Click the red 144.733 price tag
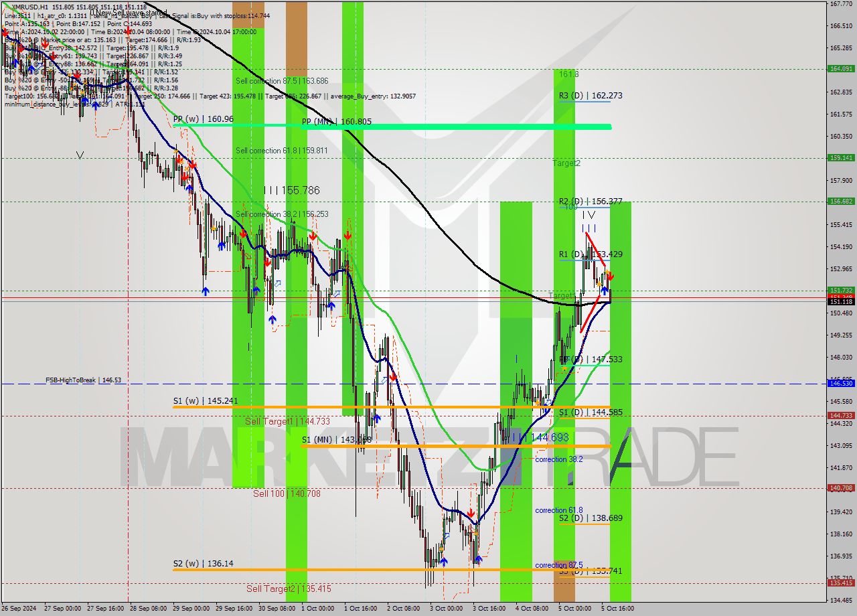This screenshot has width=857, height=616. pos(841,416)
